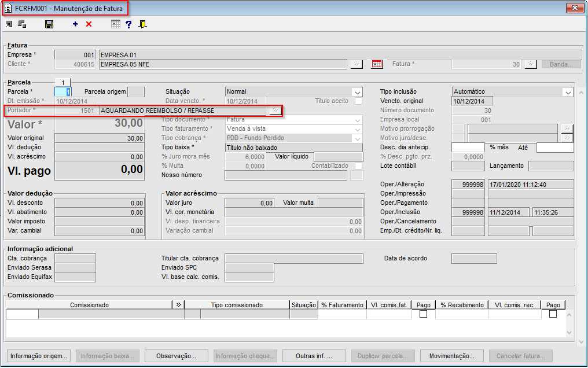Viewport: 588px width, 368px height.
Task: Open the Tipo cobrança dropdown
Action: (358, 138)
